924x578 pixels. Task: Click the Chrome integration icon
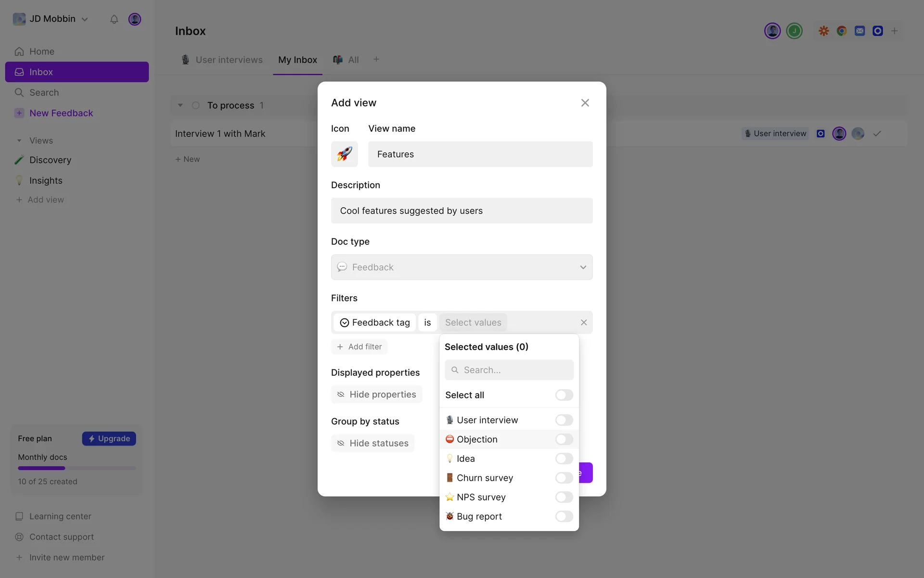click(x=841, y=31)
